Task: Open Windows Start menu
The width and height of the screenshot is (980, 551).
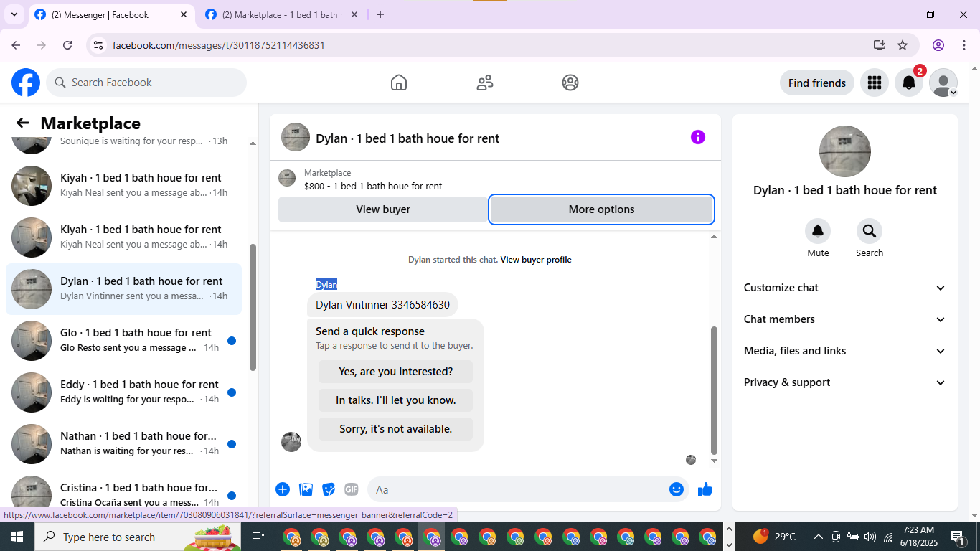Action: click(x=17, y=537)
